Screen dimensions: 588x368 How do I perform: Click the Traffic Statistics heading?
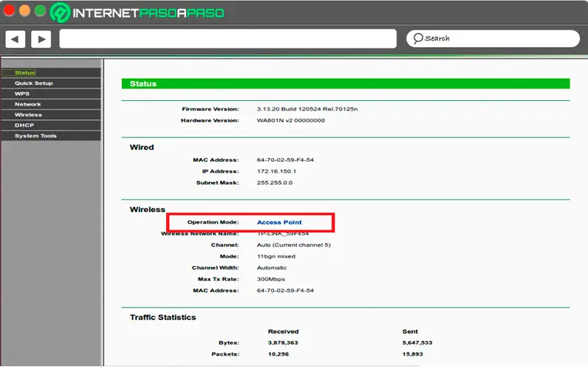(x=162, y=317)
